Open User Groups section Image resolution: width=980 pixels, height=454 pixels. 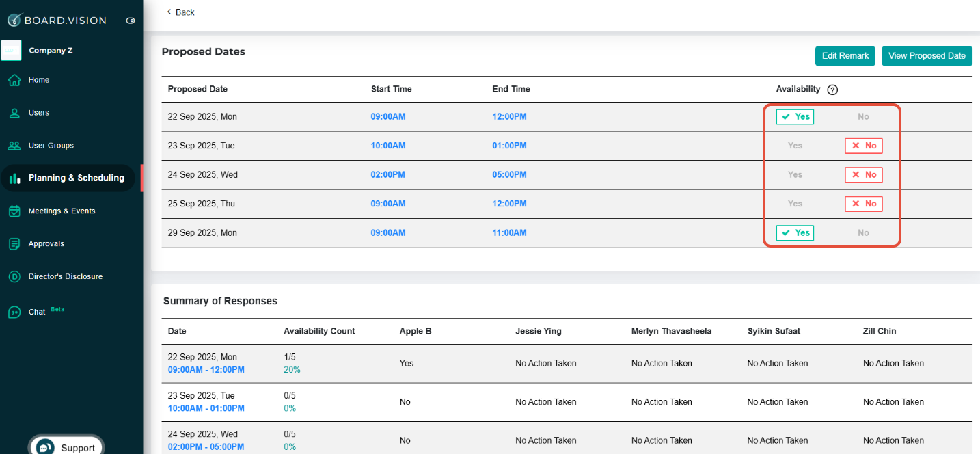click(51, 146)
